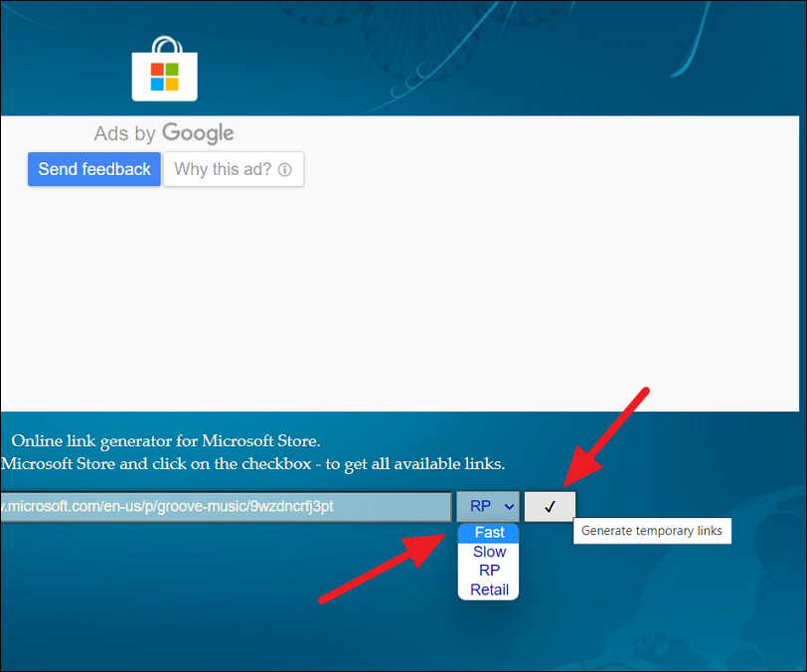Click the Send feedback button
Screen dimensions: 807x672
click(x=94, y=169)
